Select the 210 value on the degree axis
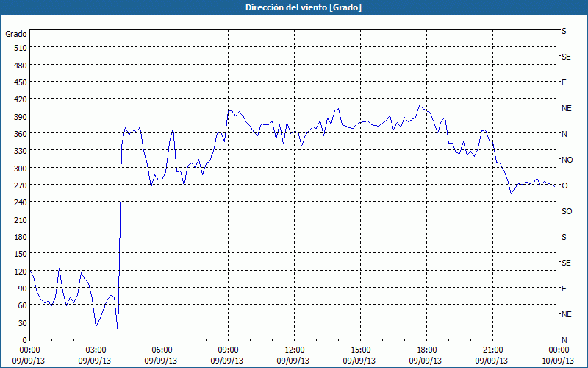 [21, 219]
